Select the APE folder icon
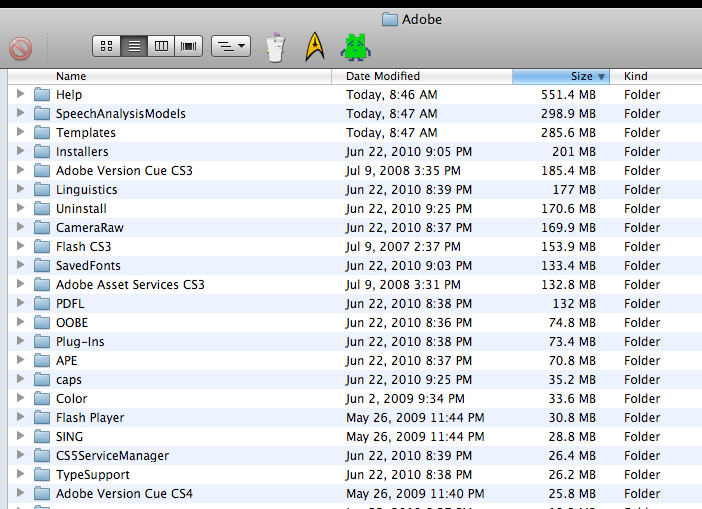The width and height of the screenshot is (702, 509). click(x=42, y=360)
